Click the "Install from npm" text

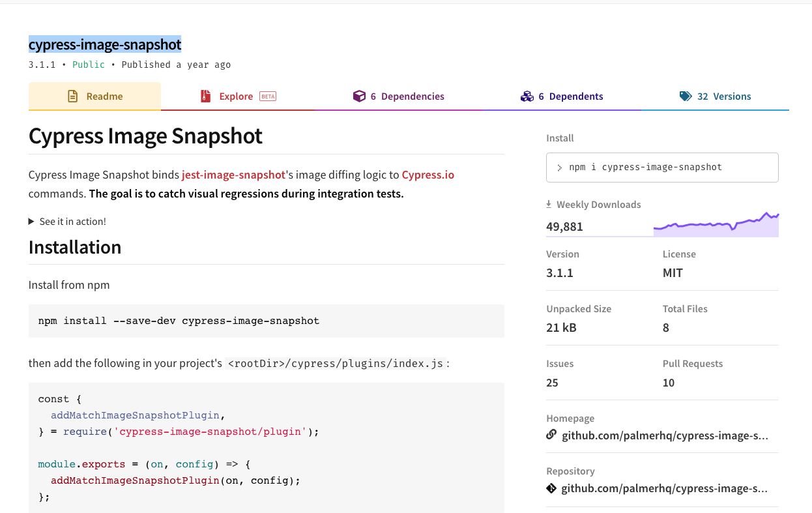pyautogui.click(x=69, y=285)
